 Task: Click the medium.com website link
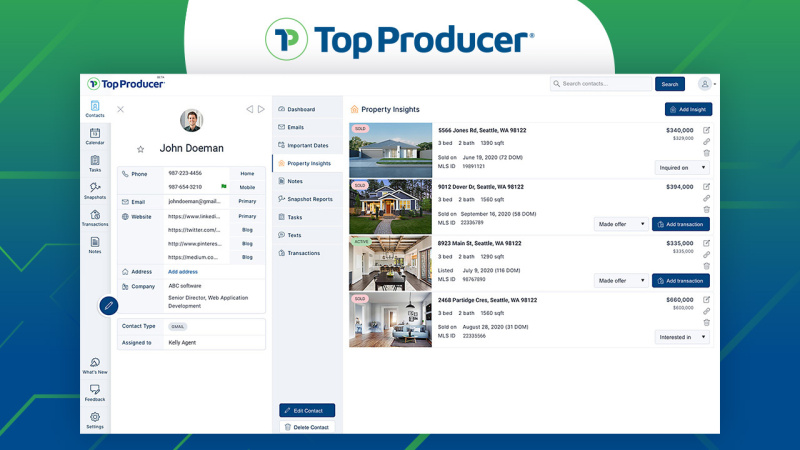193,257
